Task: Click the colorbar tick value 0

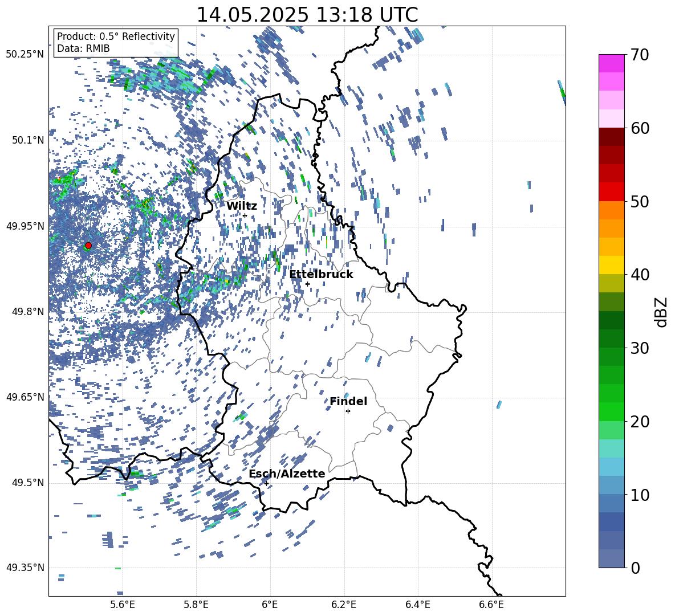Action: point(635,568)
